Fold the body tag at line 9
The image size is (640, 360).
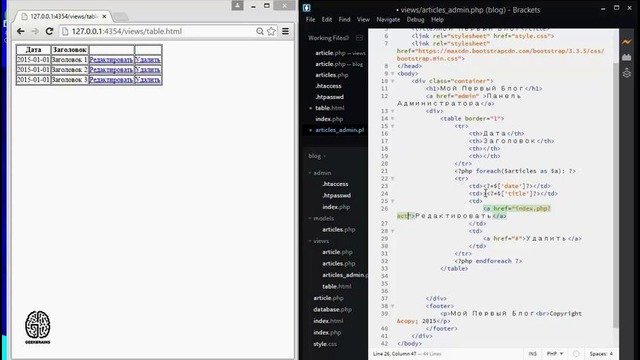[393, 74]
